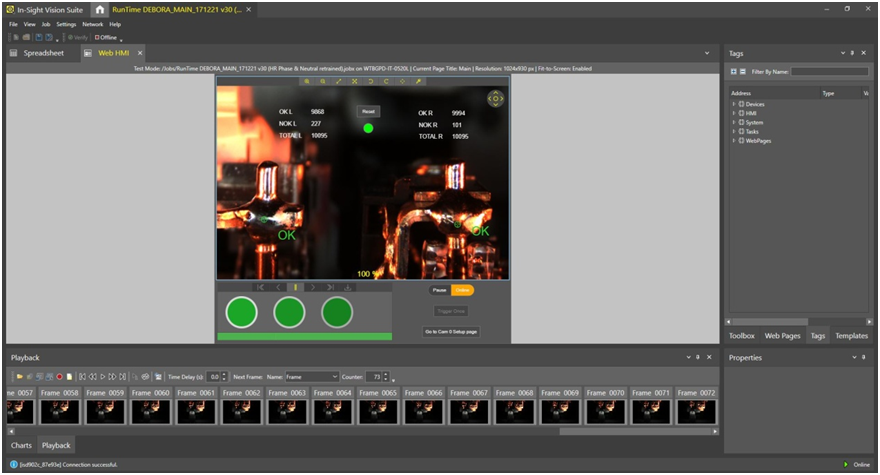The height and width of the screenshot is (475, 880).
Task: Skip to last frame in Playback toolbar
Action: [122, 377]
